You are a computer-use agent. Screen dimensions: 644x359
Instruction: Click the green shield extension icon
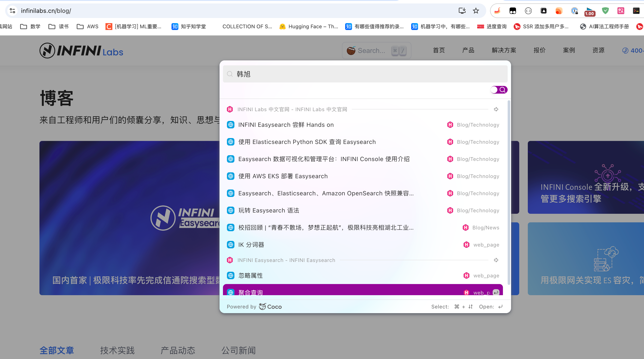point(605,11)
